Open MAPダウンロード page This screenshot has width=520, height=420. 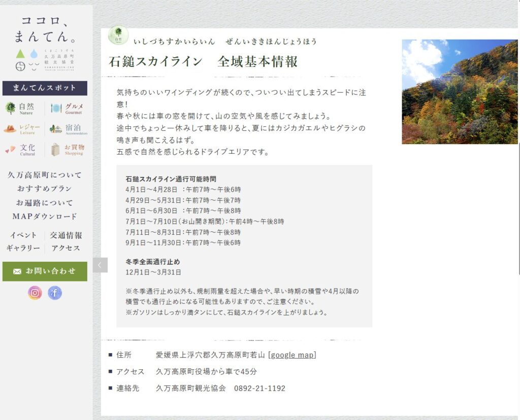coord(45,217)
